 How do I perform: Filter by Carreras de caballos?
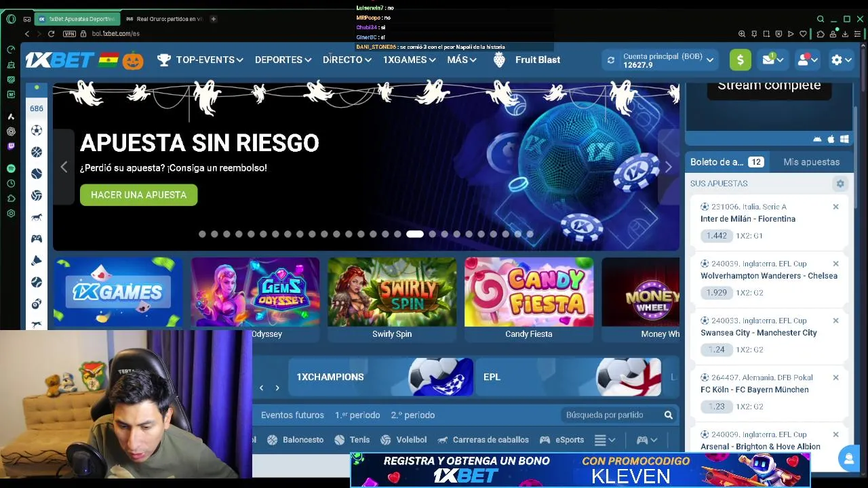tap(483, 440)
